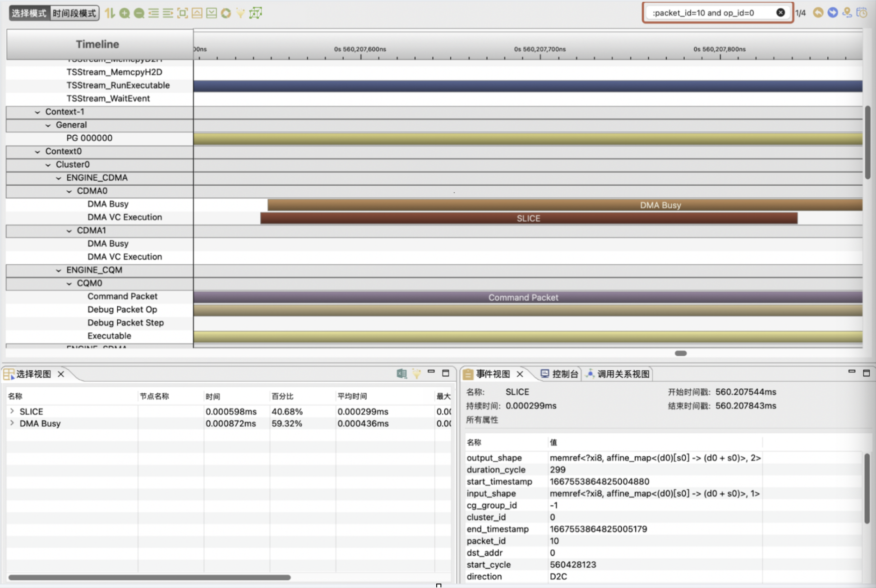Switch to 选择模式 selection mode
876x588 pixels.
(29, 13)
